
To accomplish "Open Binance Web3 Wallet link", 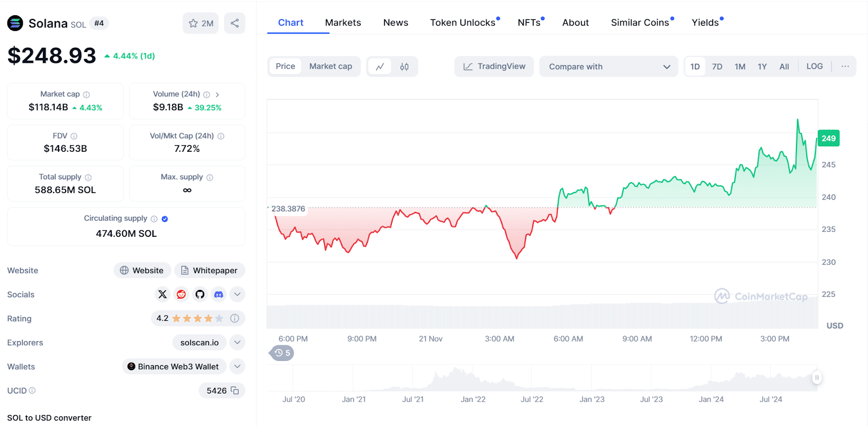I will coord(174,366).
